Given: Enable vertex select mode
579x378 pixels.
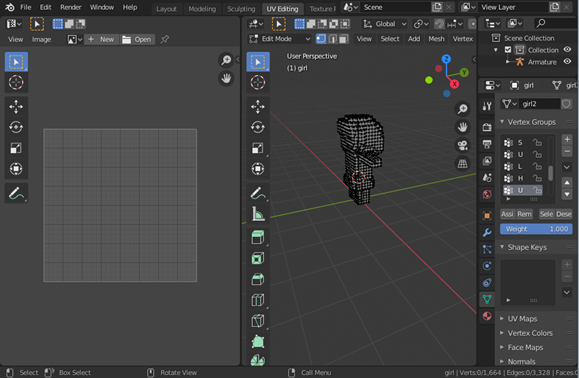Looking at the screenshot, I should (321, 39).
